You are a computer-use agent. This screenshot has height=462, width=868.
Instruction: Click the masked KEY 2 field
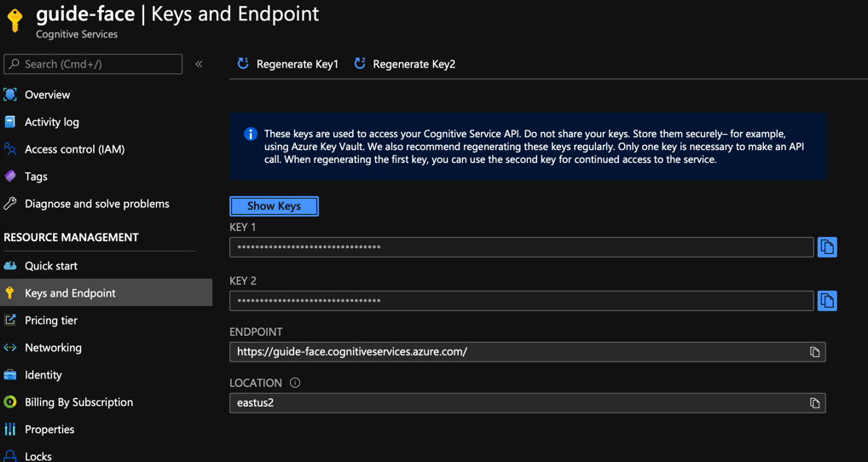coord(522,300)
